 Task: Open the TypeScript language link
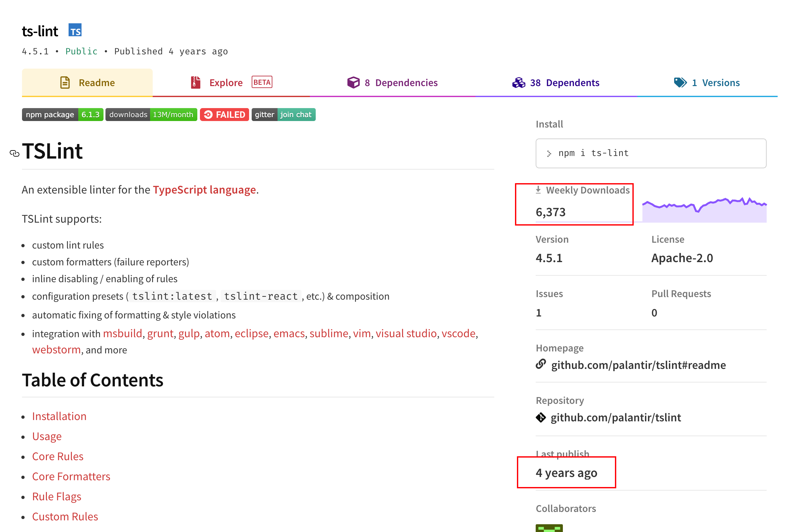pos(204,190)
